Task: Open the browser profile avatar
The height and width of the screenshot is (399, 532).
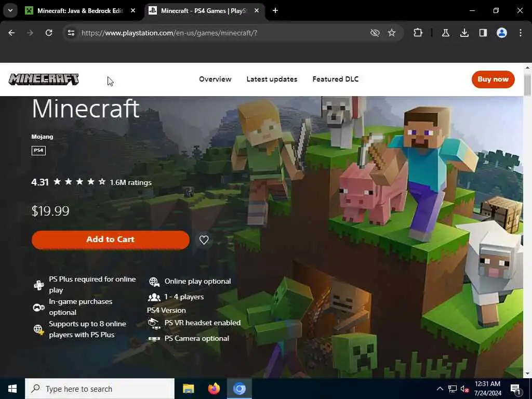Action: (x=502, y=33)
